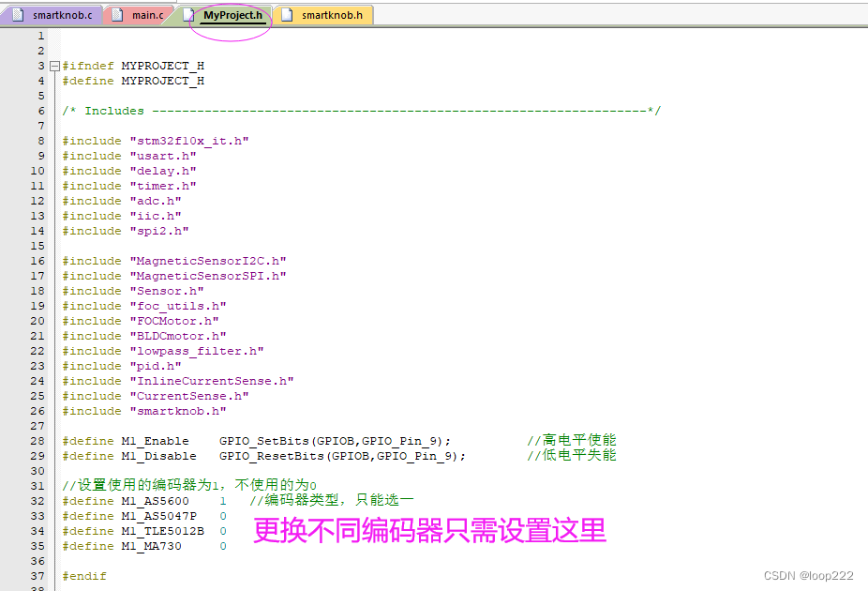This screenshot has height=591, width=868.
Task: Click the "timer.h" include line
Action: pyautogui.click(x=129, y=186)
